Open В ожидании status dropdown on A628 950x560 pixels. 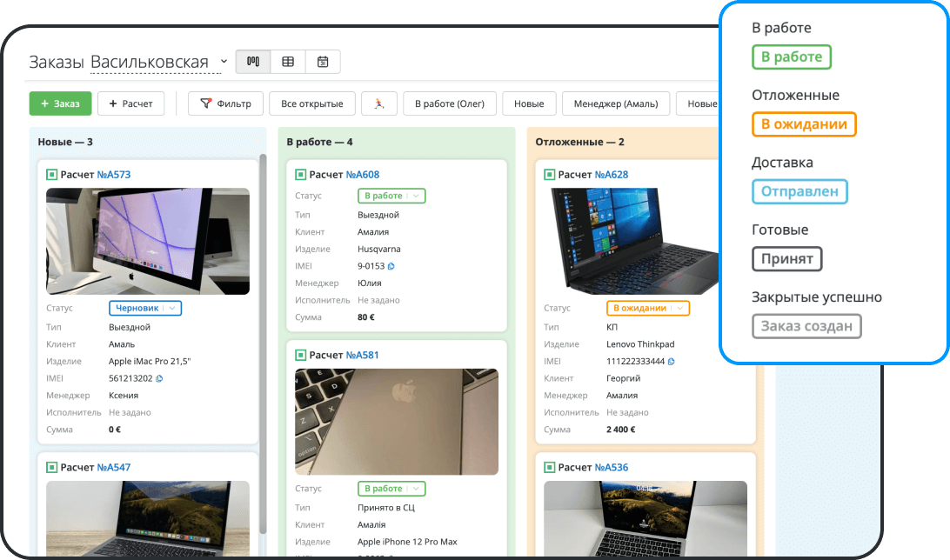point(648,308)
